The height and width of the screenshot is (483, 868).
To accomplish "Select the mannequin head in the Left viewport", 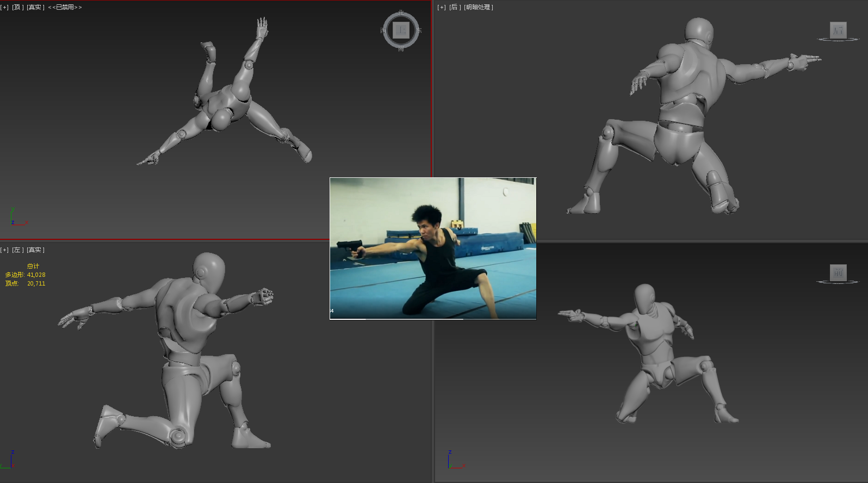I will (209, 272).
